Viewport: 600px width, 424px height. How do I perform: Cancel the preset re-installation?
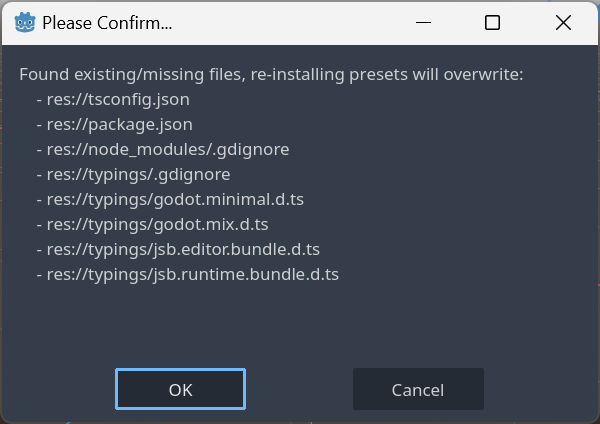[x=418, y=389]
